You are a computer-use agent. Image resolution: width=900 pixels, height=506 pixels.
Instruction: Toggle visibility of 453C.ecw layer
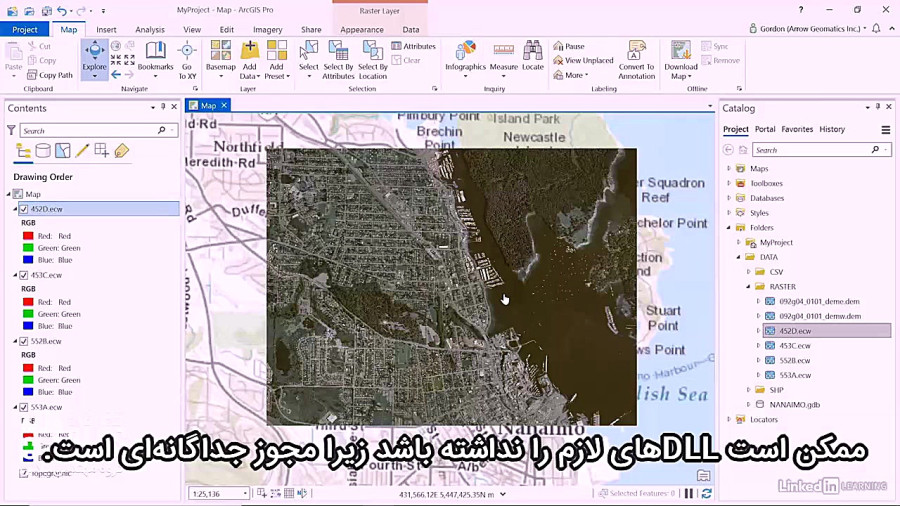24,275
